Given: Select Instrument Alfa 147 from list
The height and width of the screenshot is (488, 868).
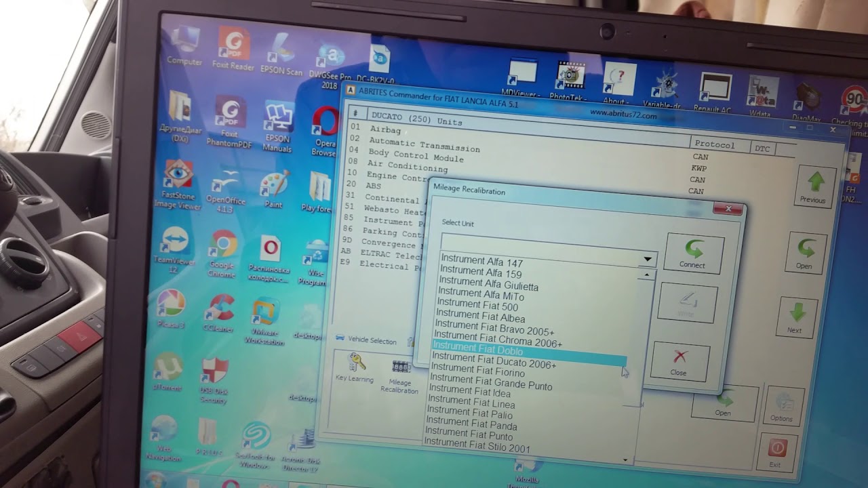Looking at the screenshot, I should click(x=482, y=261).
